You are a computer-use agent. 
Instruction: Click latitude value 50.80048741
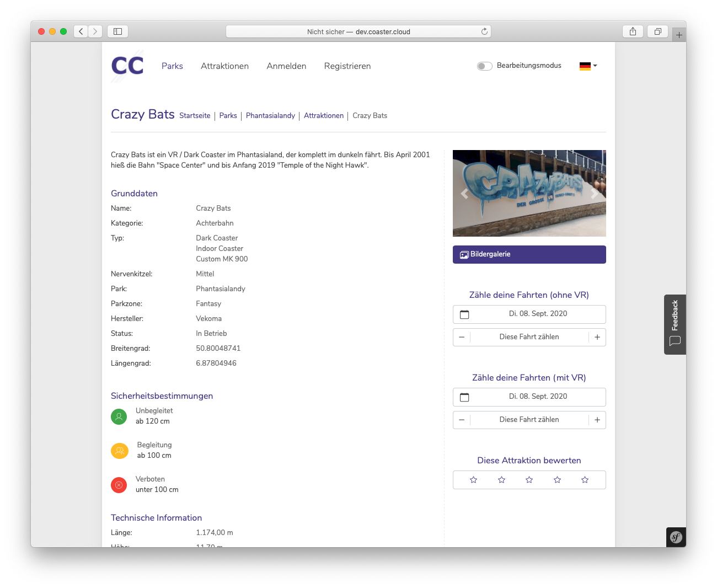[218, 349]
